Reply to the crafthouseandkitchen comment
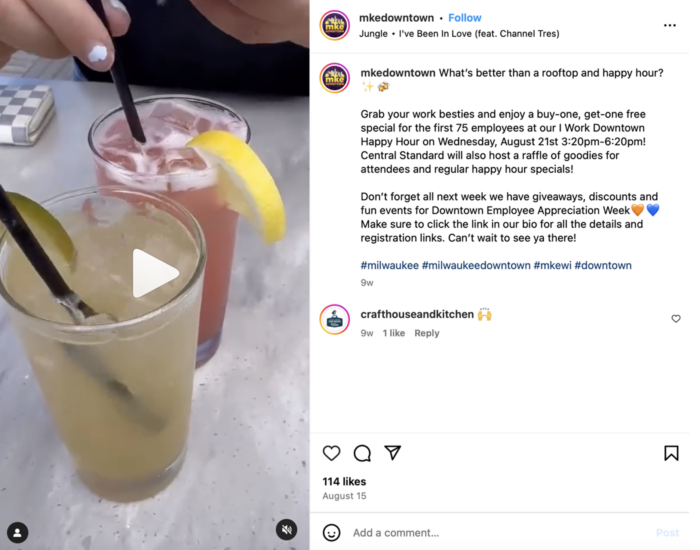 (427, 333)
